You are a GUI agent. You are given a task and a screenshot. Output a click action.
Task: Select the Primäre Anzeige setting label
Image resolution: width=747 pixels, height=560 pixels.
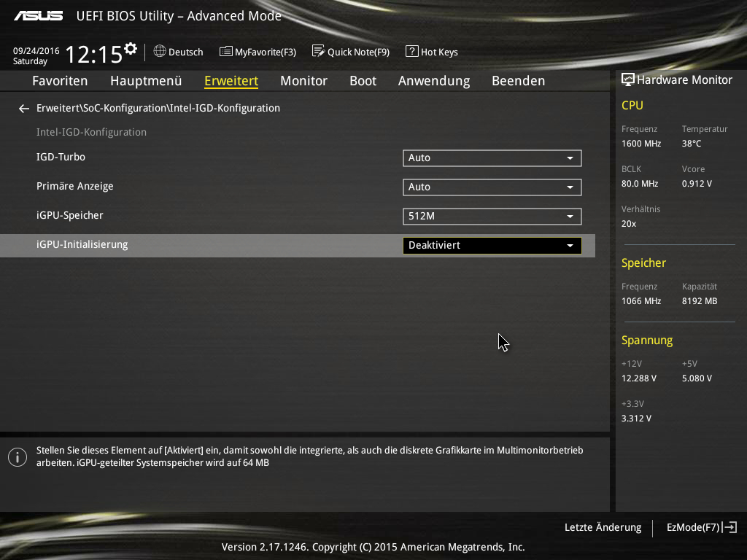pyautogui.click(x=75, y=186)
